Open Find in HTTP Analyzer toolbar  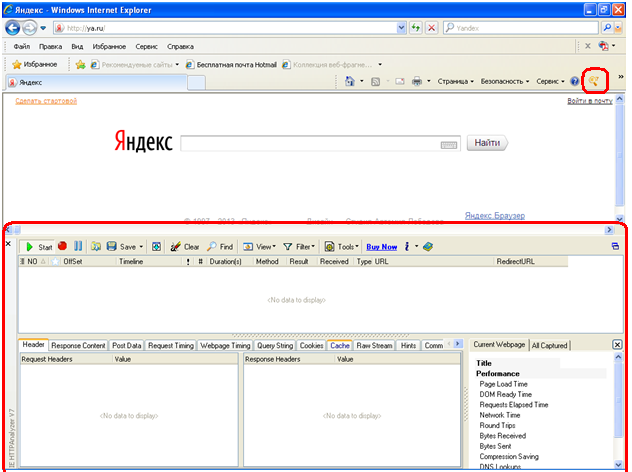[x=220, y=247]
